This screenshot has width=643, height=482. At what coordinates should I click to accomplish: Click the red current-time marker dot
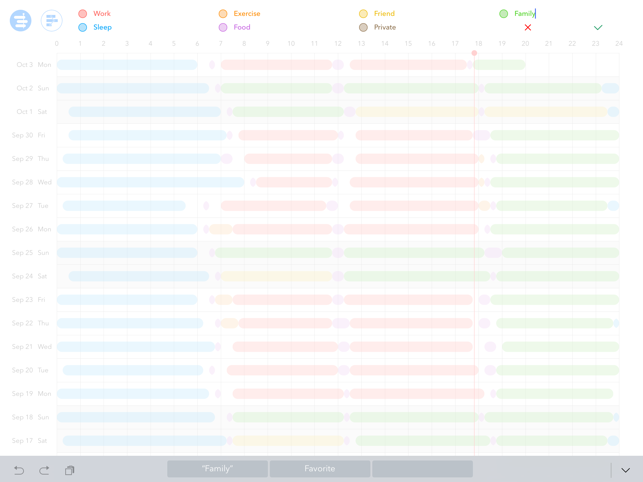[x=474, y=53]
